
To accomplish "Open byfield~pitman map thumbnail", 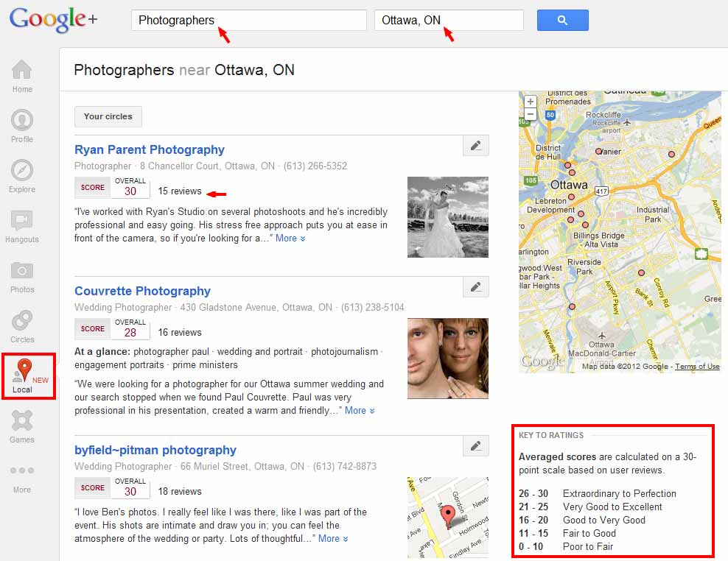I will coord(448,518).
